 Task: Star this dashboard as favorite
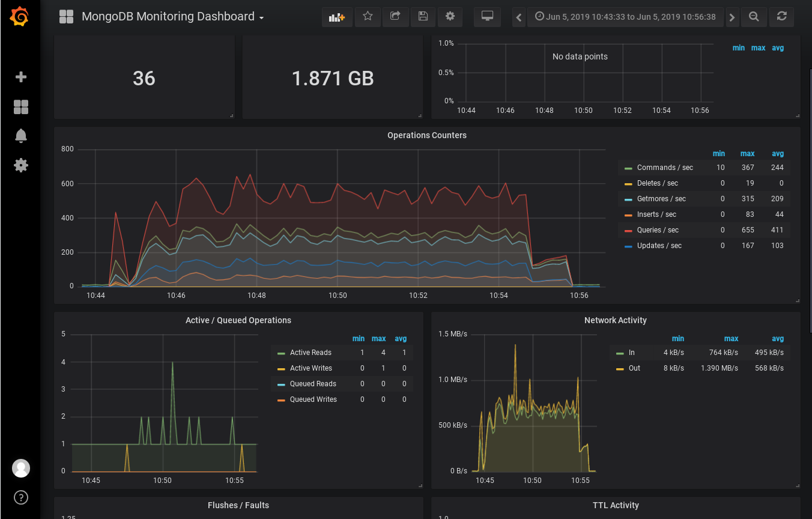coord(368,17)
